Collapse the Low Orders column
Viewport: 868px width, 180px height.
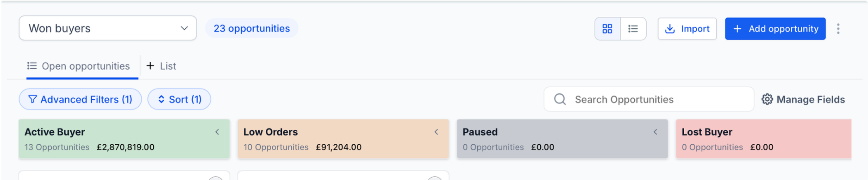point(436,132)
